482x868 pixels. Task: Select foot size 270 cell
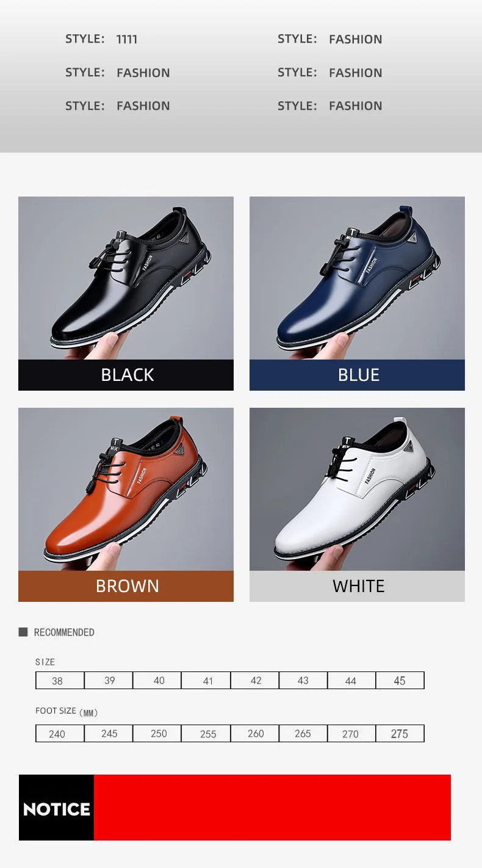pos(351,734)
